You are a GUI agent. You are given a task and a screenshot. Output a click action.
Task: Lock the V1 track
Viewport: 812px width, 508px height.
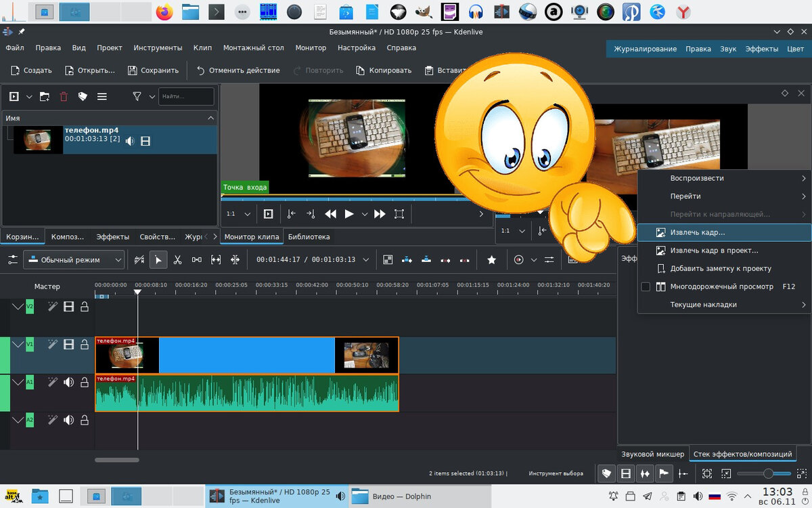coord(85,345)
